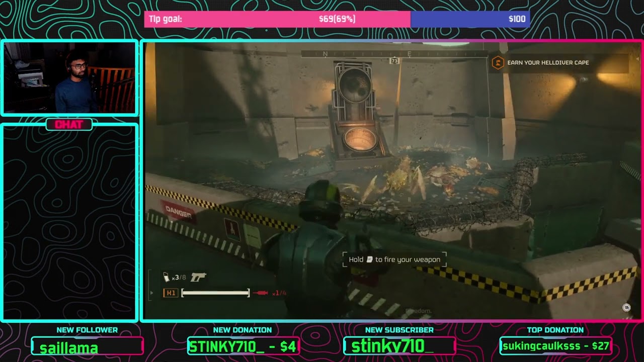Viewport: 644px width, 362px height.
Task: Click the compass strip at N marker
Action: pyautogui.click(x=325, y=54)
